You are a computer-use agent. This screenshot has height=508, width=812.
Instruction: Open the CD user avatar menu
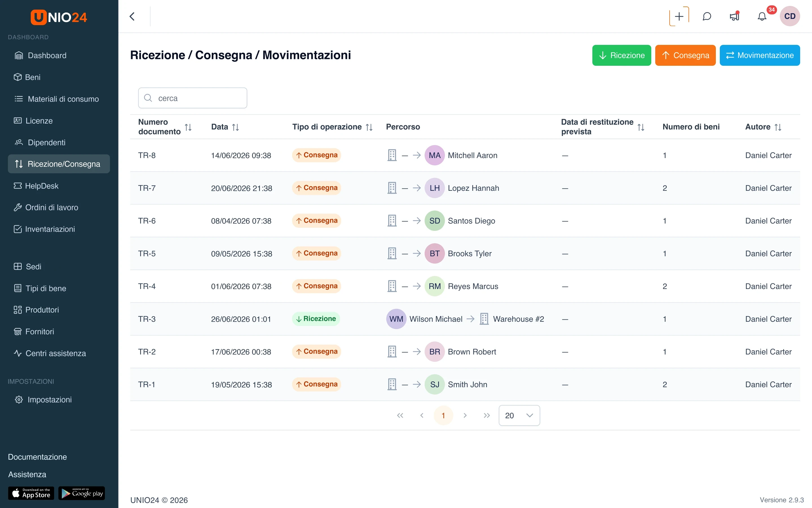[789, 16]
